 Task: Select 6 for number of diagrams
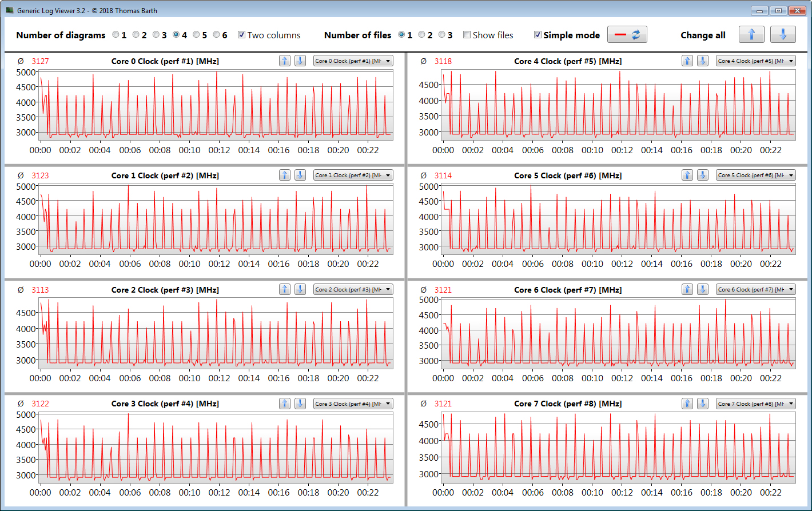217,35
